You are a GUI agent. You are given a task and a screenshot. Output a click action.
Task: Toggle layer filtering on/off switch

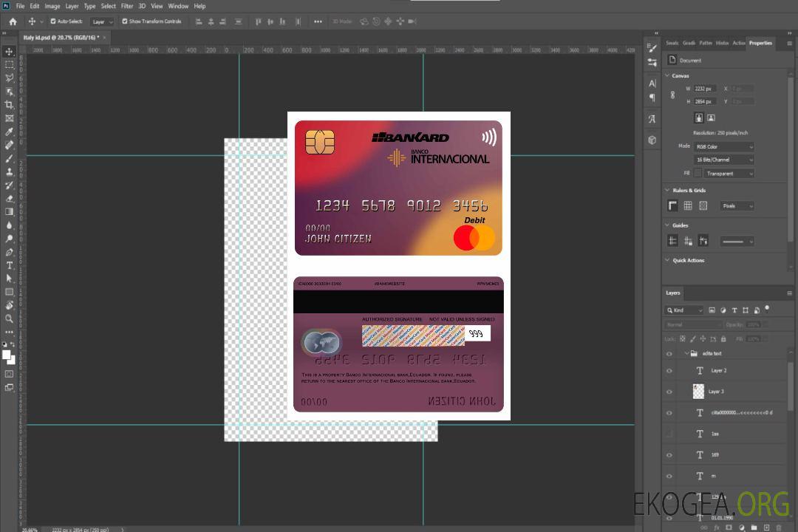coord(767,309)
